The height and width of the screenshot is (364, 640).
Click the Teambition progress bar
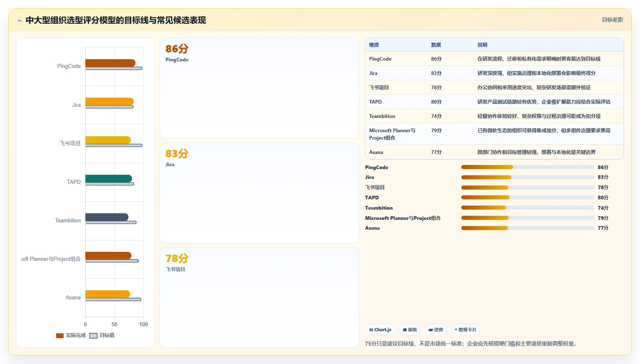[x=528, y=208]
